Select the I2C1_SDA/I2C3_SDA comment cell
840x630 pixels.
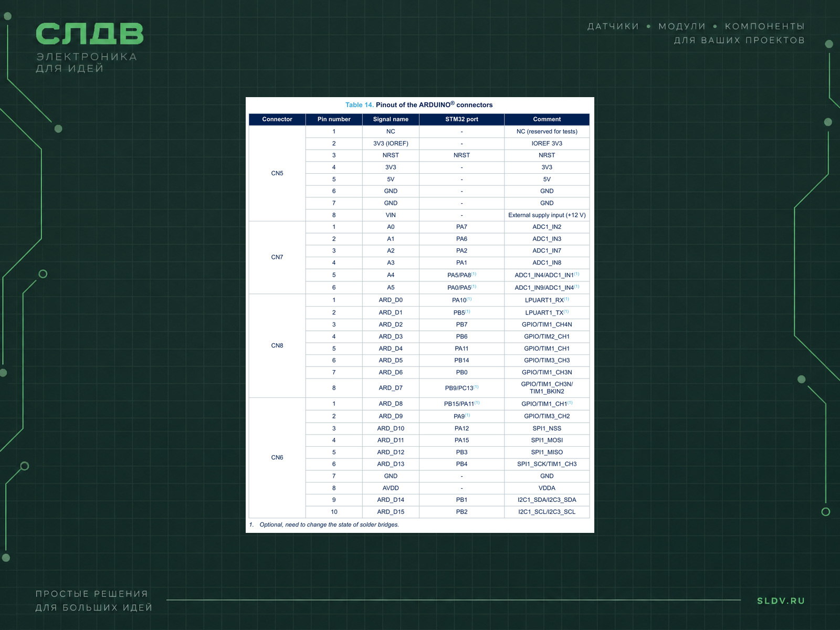click(x=547, y=500)
